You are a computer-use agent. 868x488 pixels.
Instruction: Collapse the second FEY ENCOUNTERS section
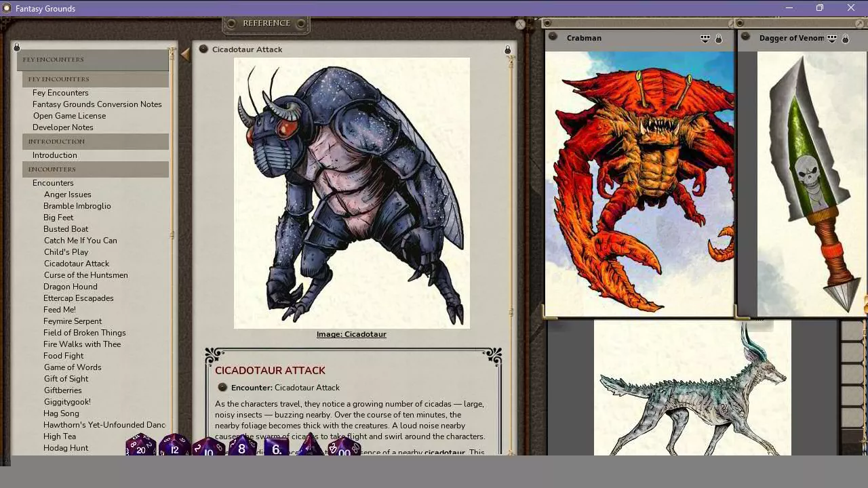(96, 79)
